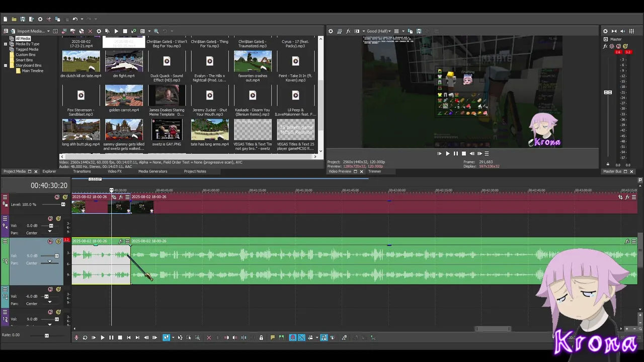
Task: Switch to the Transitions tab
Action: (82, 171)
